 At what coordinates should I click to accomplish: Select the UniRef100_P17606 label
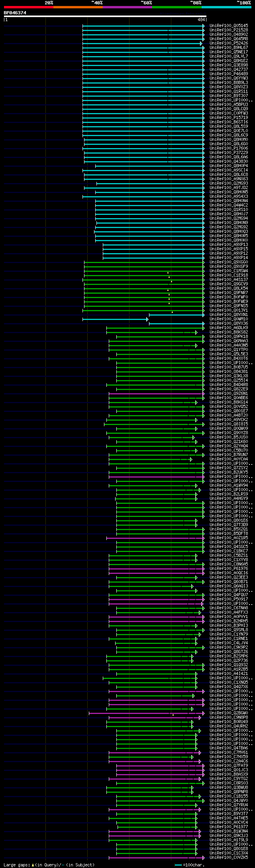229,148
